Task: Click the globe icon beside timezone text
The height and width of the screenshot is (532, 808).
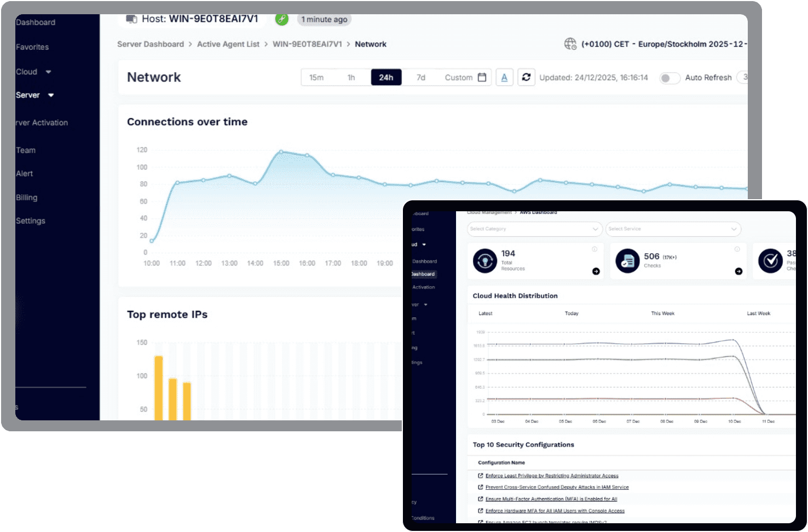Action: [x=569, y=44]
